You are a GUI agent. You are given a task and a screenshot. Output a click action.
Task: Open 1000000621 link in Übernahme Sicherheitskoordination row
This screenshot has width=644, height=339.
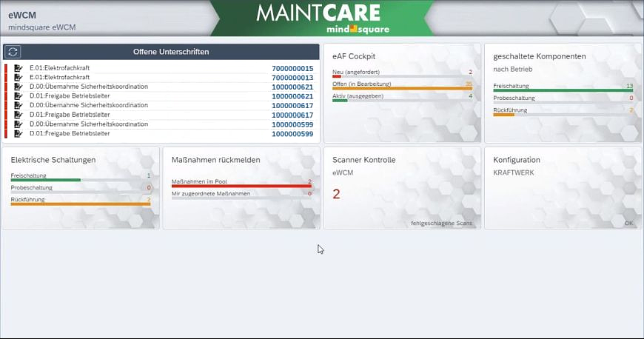coord(292,87)
